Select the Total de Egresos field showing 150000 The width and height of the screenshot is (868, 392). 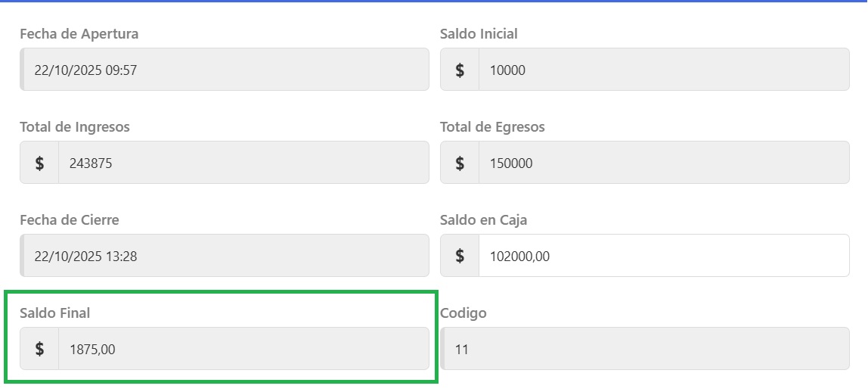click(x=663, y=163)
